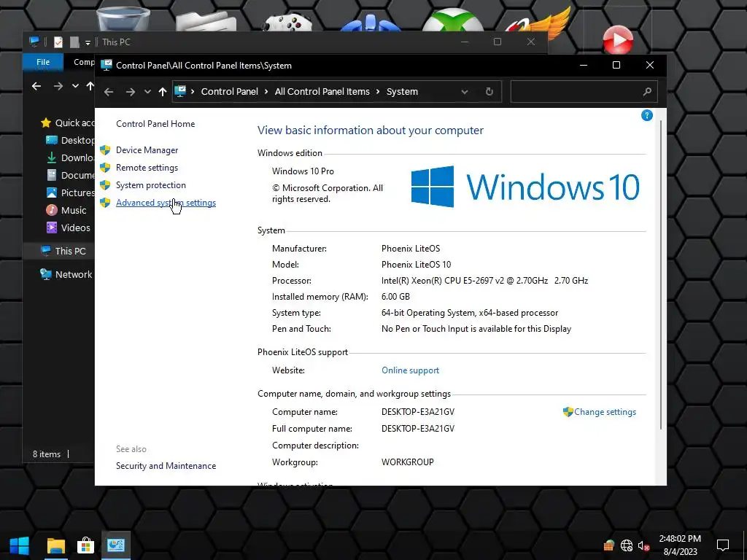The height and width of the screenshot is (560, 747).
Task: Open File tab in This PC window
Action: (x=43, y=62)
